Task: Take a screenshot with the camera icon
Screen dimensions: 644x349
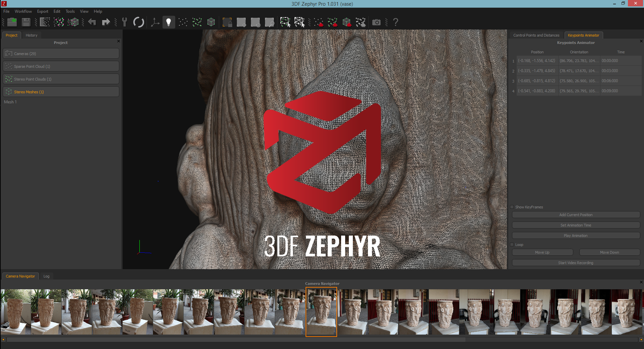Action: (x=376, y=22)
